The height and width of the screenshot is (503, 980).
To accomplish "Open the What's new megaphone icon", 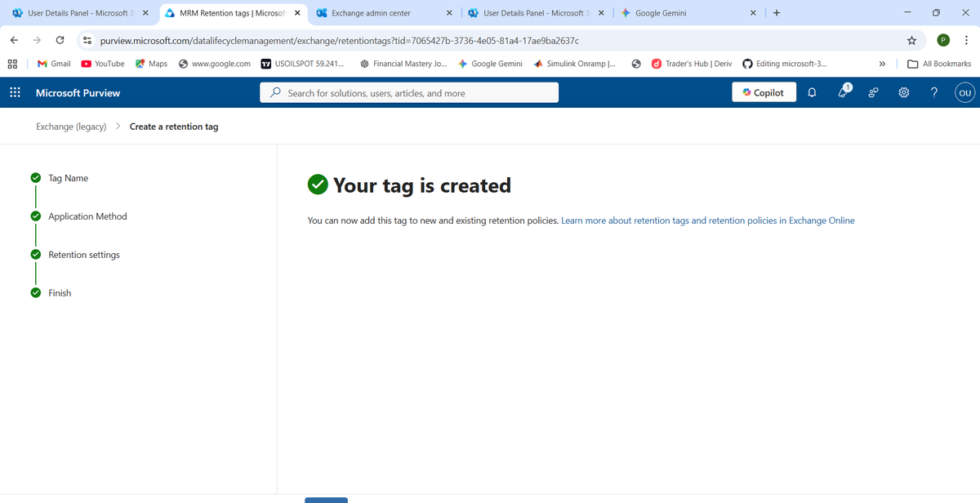I will coord(843,93).
